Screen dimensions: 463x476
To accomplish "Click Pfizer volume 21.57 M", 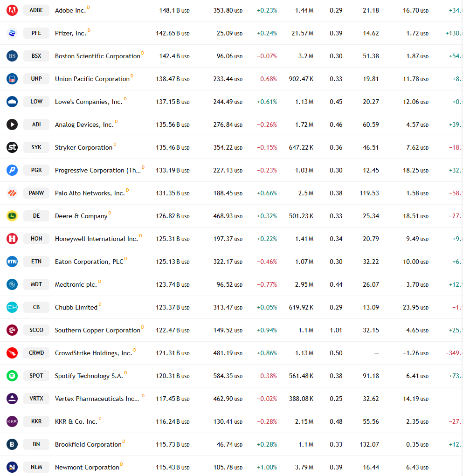I will tap(303, 34).
